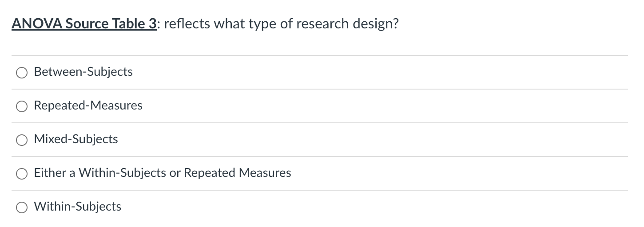Tick the middle answer option's circle

click(x=22, y=140)
